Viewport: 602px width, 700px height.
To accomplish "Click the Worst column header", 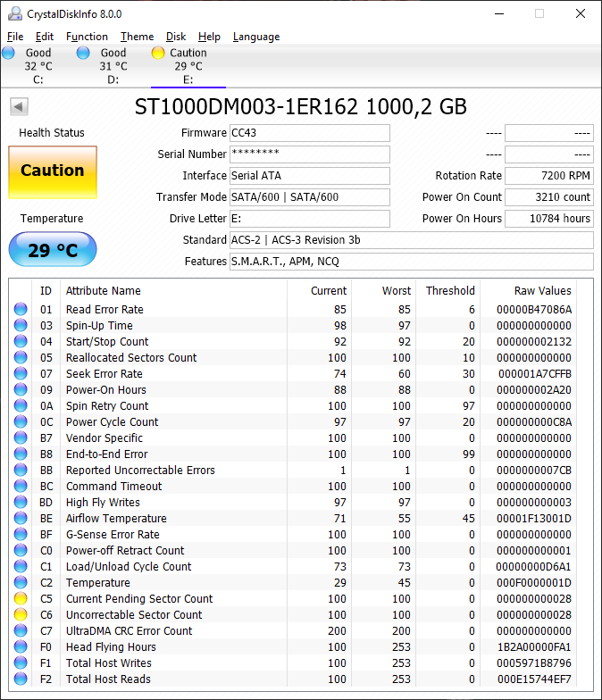I will [x=397, y=291].
